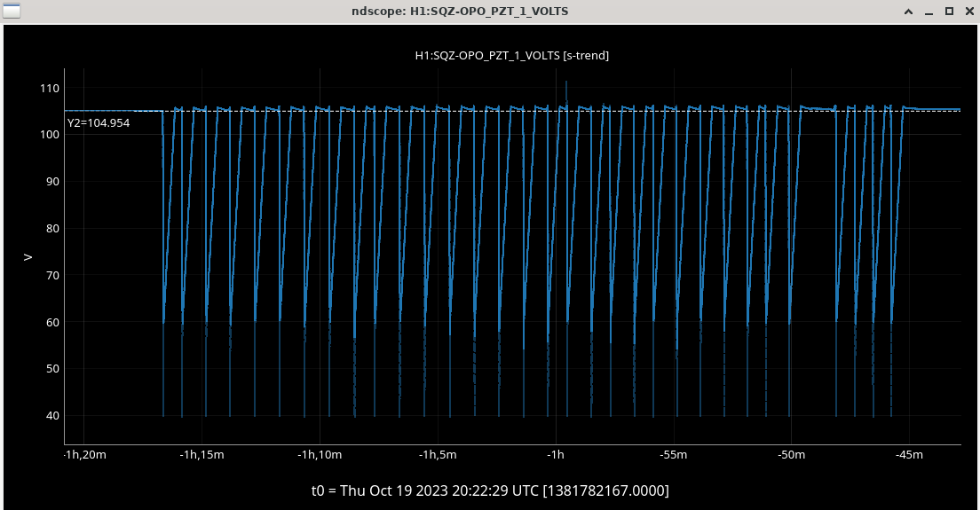The height and width of the screenshot is (510, 980).
Task: Maximize the ndscope window
Action: coord(949,12)
